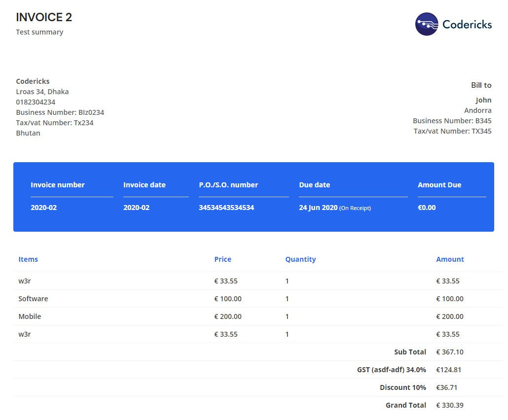
Task: Click the Quantity column header
Action: pos(300,259)
